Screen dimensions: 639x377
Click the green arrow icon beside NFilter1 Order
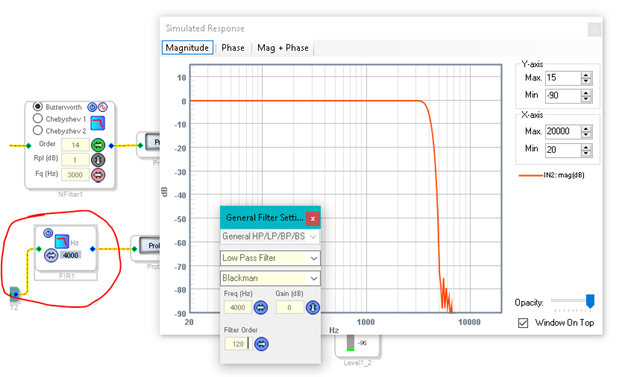coord(98,145)
